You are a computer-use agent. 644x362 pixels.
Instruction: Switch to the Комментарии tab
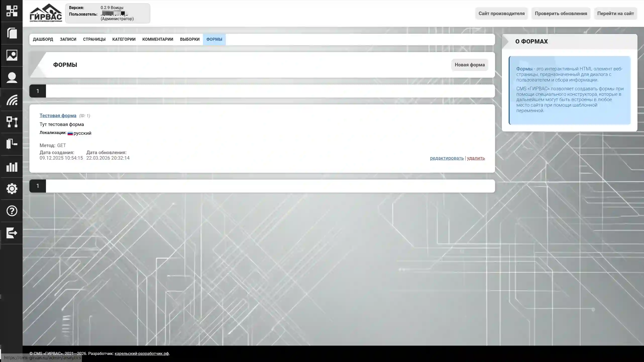157,39
